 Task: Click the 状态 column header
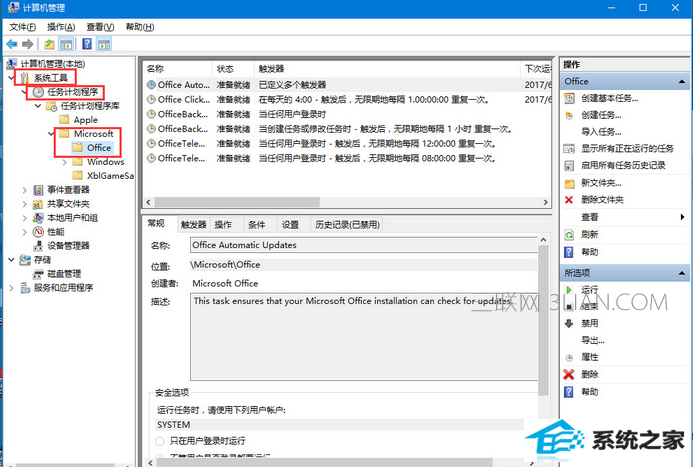233,69
